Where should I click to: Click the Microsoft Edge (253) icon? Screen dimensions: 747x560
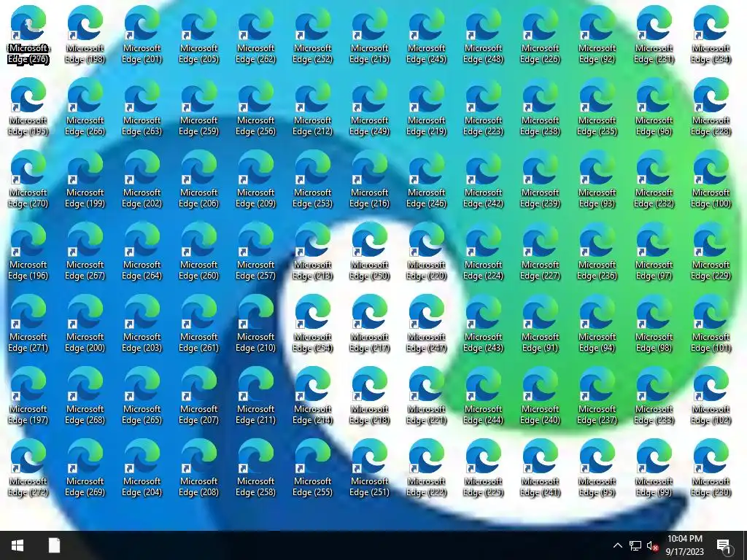pyautogui.click(x=312, y=179)
